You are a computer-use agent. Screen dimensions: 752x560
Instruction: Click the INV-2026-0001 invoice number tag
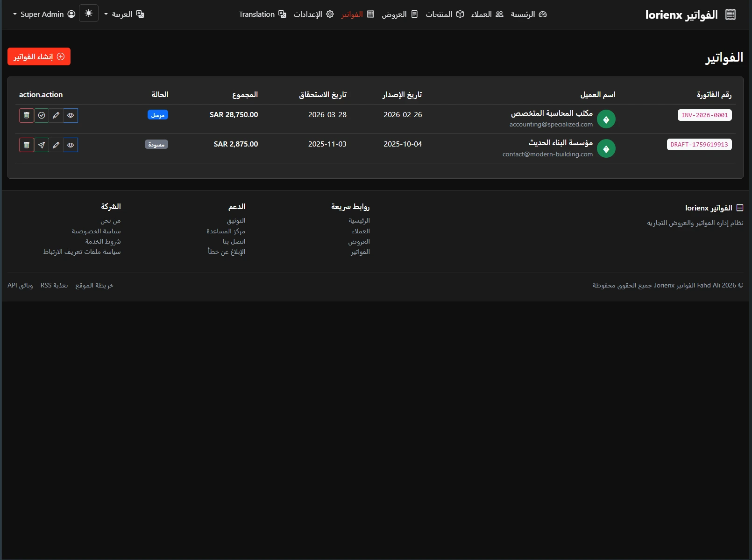(704, 115)
